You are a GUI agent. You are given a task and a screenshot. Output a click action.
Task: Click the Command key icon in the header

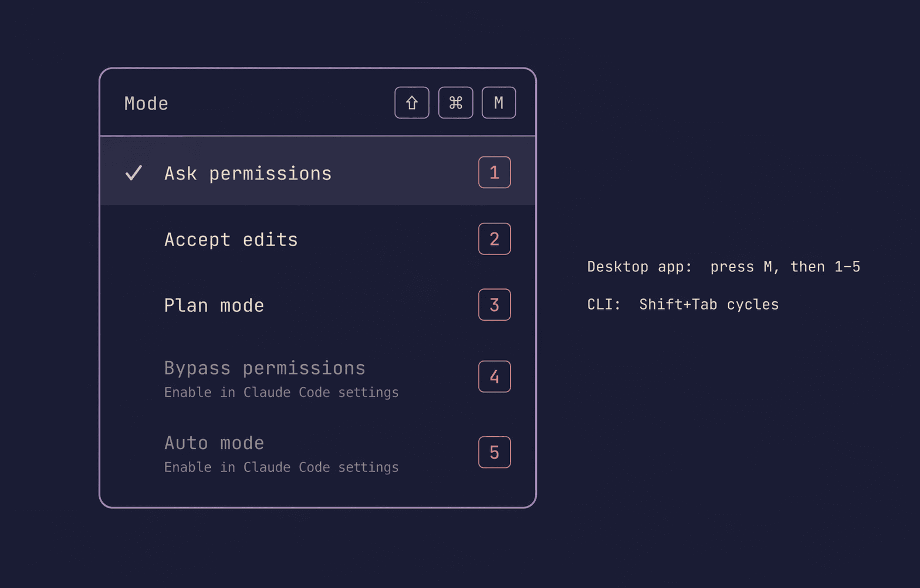coord(455,103)
